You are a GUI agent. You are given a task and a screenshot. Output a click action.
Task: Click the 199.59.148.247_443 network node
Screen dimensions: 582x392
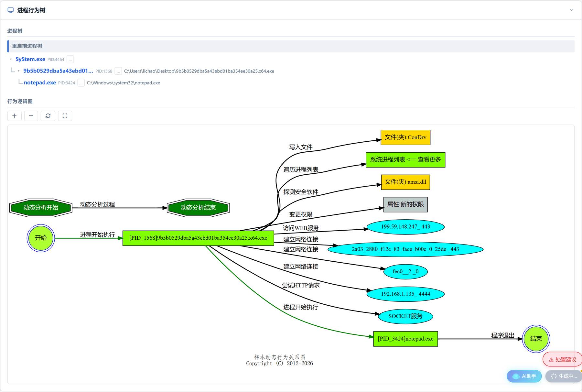coord(405,227)
